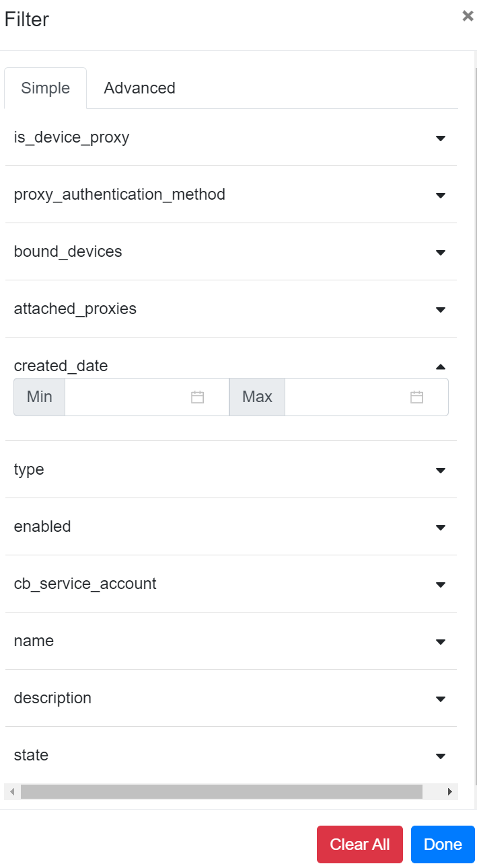Expand the enabled filter dropdown
This screenshot has height=868, width=477.
[x=441, y=527]
